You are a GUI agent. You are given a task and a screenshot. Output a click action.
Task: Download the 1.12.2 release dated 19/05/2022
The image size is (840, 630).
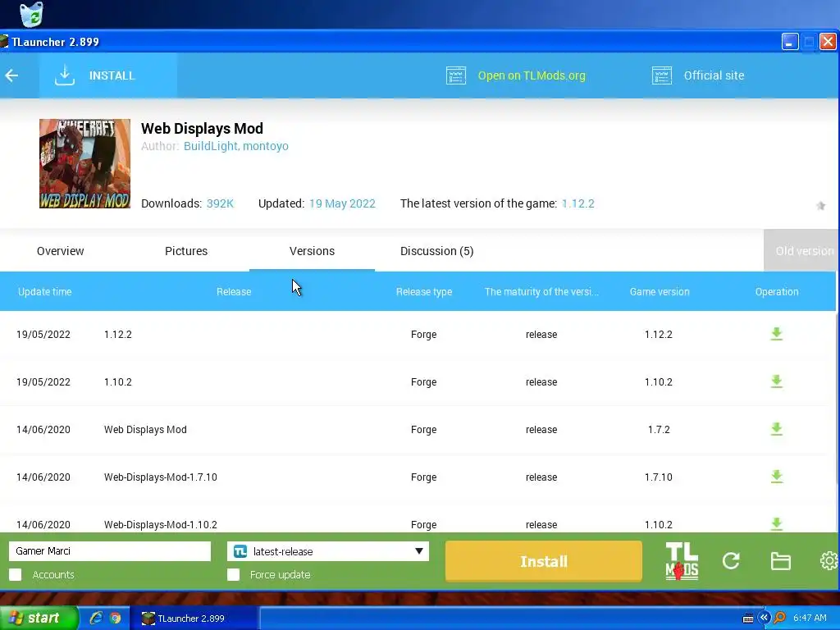pos(776,334)
